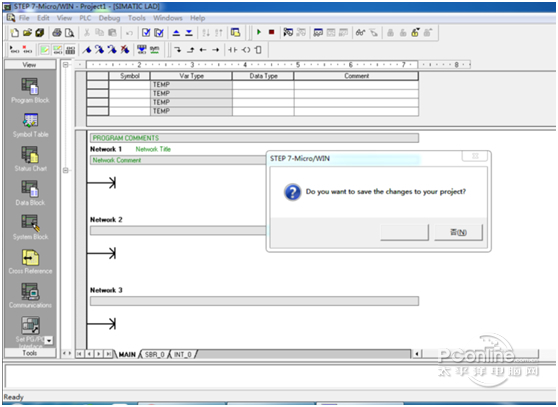The image size is (558, 407).
Task: Click the blank confirm button in the dialog
Action: click(x=405, y=232)
